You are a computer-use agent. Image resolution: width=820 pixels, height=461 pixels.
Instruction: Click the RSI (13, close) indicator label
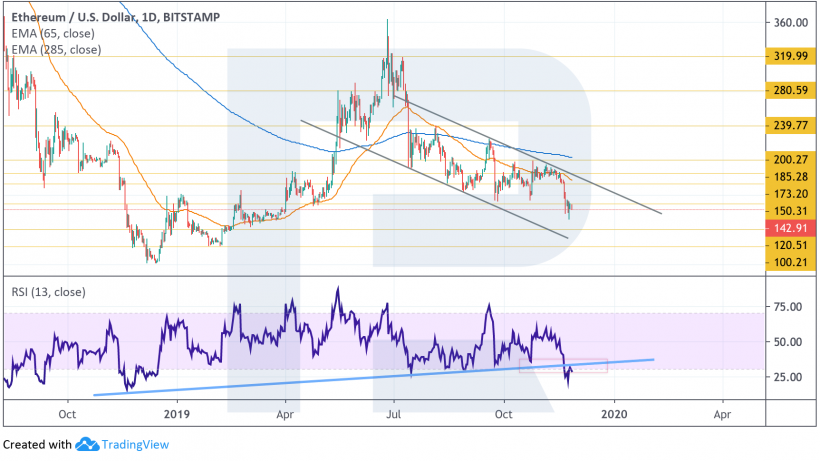[49, 292]
